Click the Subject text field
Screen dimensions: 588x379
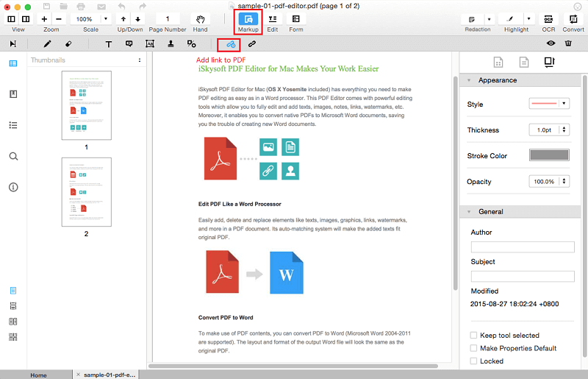pos(523,276)
